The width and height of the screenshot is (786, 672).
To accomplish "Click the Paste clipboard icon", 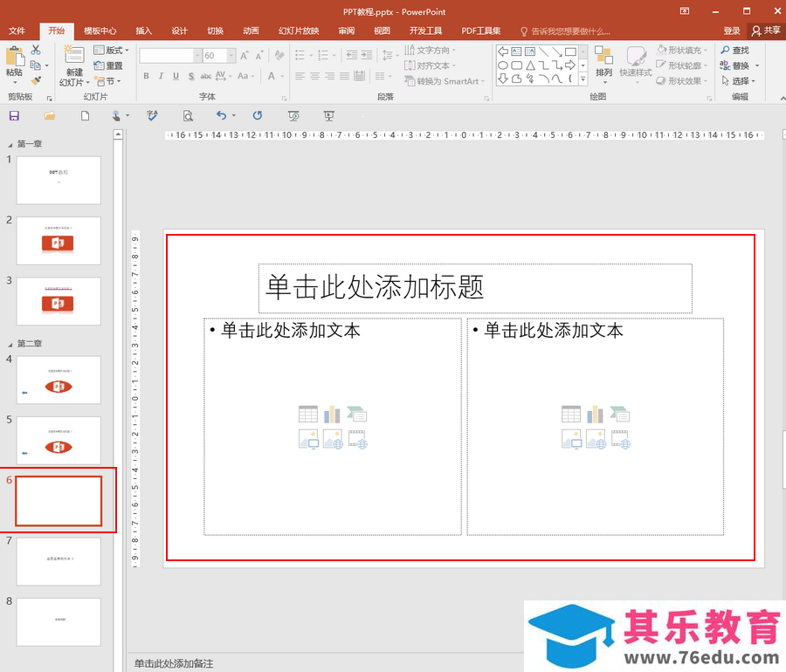I will [x=15, y=56].
